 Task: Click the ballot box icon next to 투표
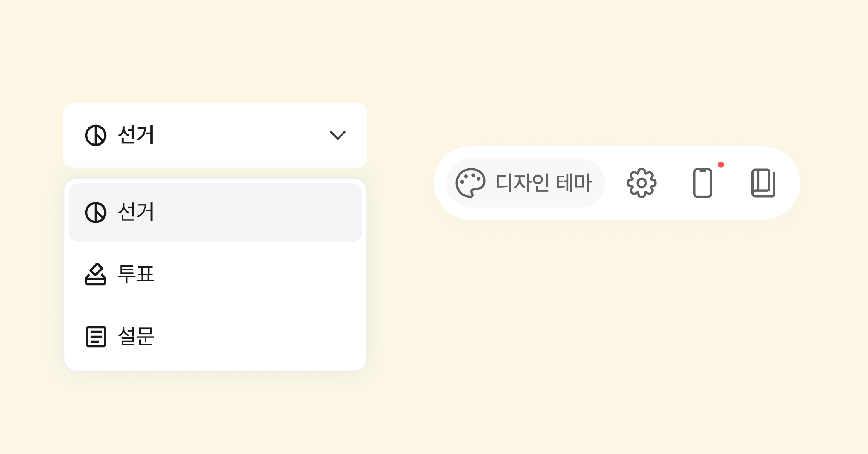(95, 274)
